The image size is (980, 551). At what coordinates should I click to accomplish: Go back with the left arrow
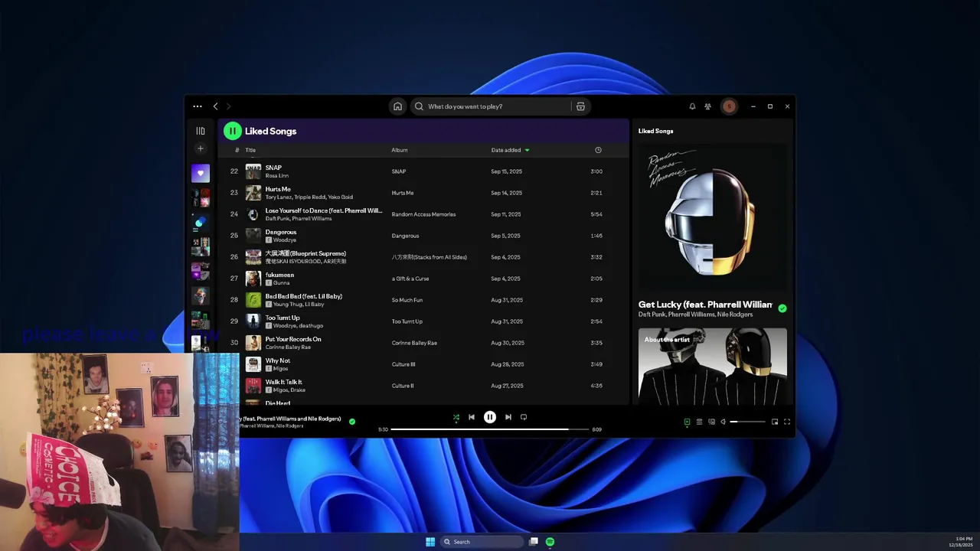[x=216, y=106]
